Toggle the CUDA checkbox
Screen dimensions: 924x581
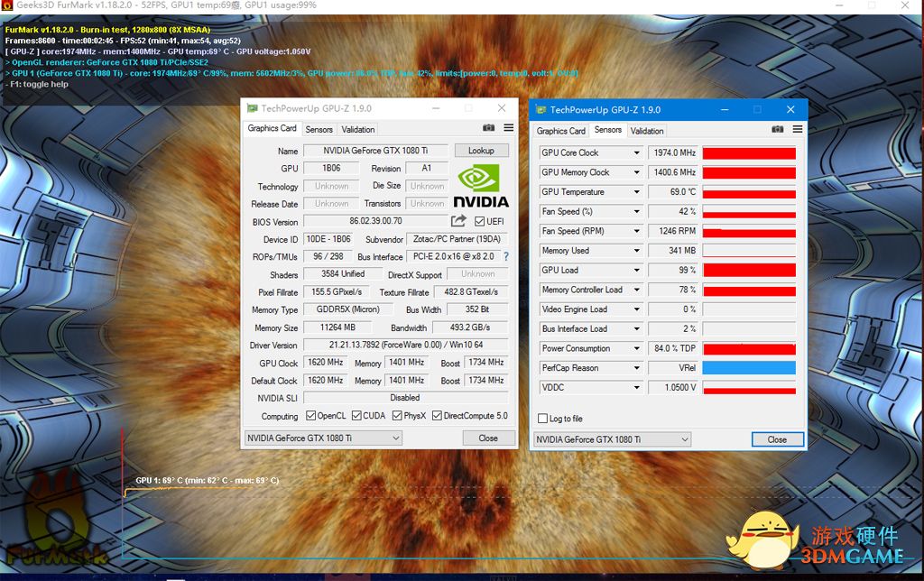[x=356, y=415]
